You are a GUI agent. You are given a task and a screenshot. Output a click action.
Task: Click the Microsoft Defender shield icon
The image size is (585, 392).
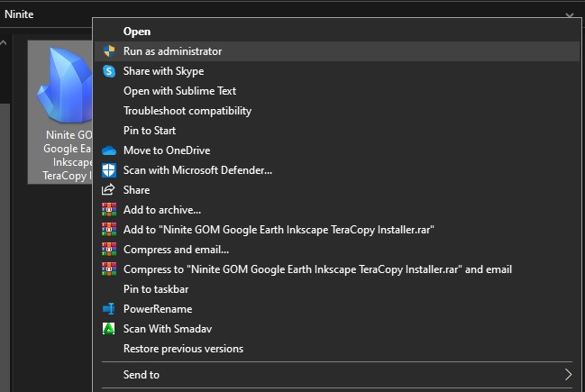tap(109, 170)
